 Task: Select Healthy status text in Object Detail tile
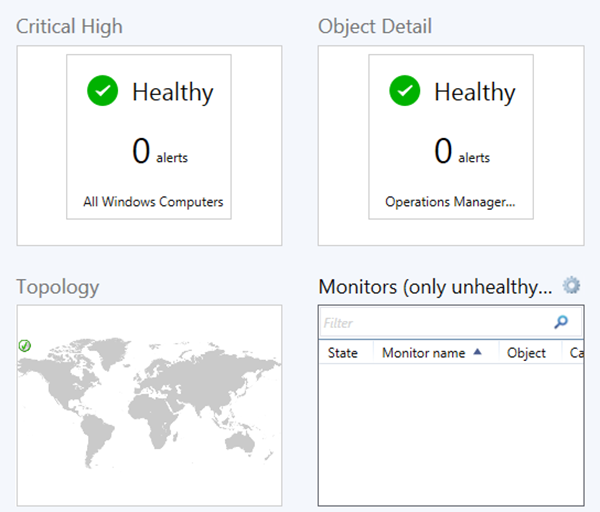(474, 93)
